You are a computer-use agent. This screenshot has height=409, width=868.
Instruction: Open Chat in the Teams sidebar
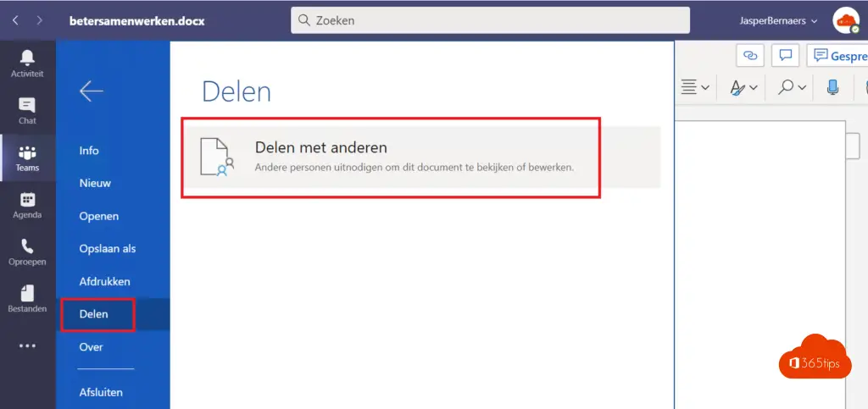(27, 111)
